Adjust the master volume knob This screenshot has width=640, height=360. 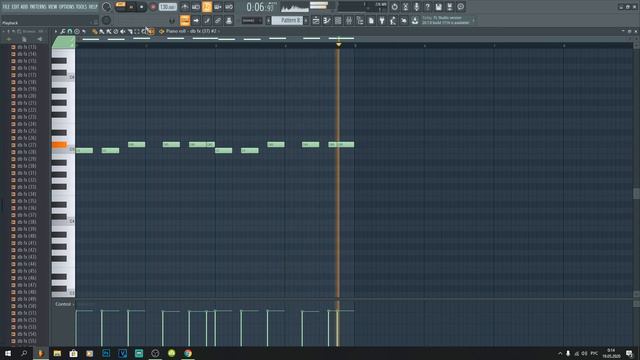point(107,7)
